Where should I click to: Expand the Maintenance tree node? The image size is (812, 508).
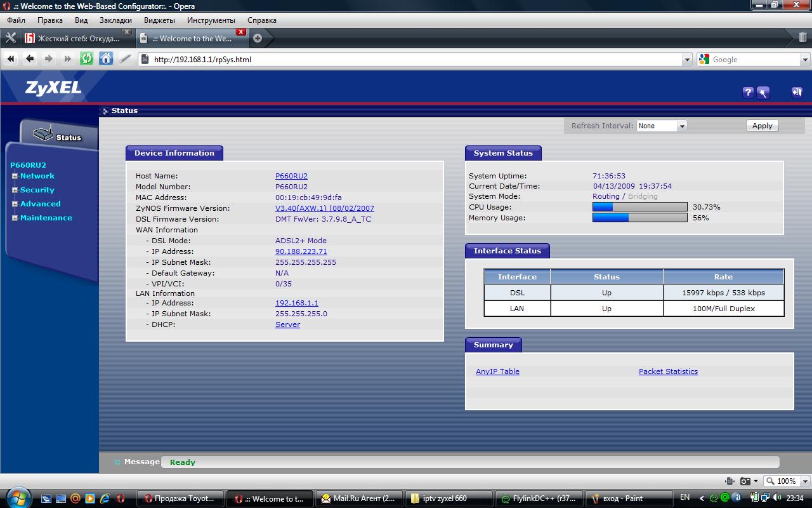point(15,218)
